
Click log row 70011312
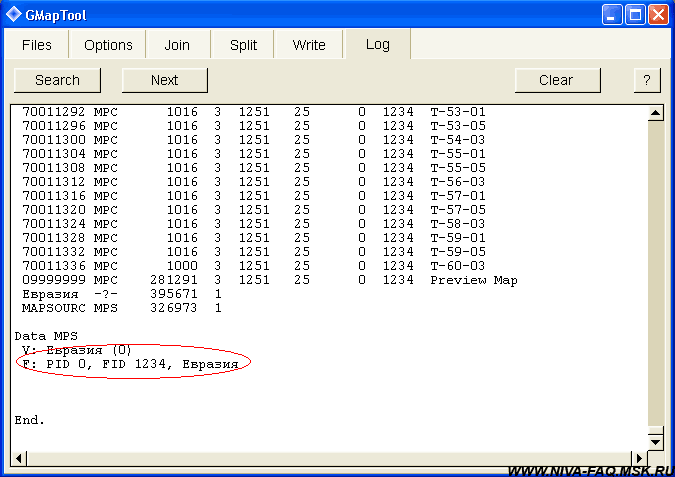254,182
